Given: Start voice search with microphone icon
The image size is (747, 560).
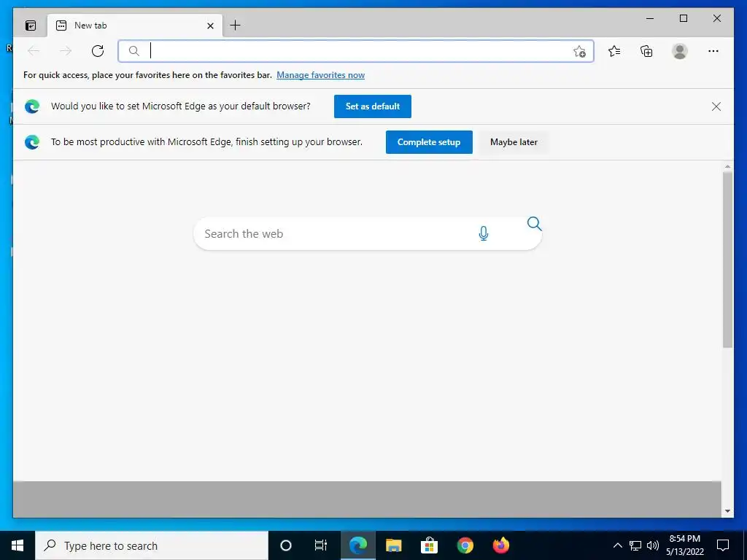Looking at the screenshot, I should [483, 233].
